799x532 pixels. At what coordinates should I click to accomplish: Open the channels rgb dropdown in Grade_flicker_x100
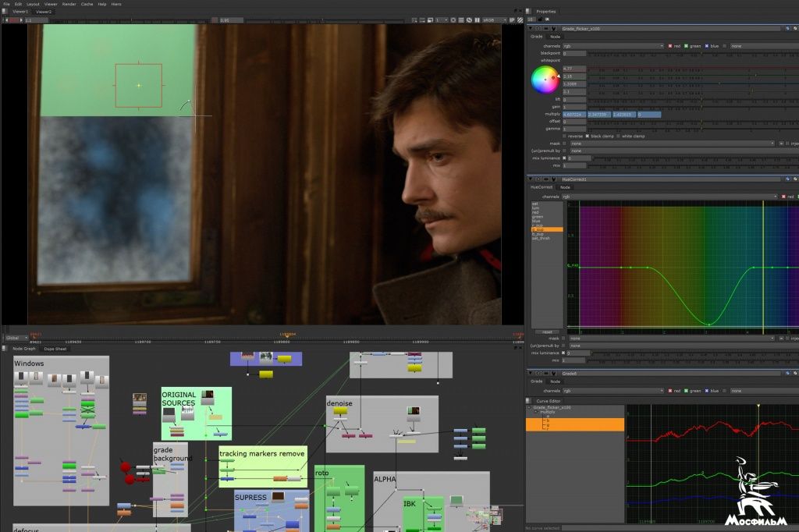click(x=613, y=46)
